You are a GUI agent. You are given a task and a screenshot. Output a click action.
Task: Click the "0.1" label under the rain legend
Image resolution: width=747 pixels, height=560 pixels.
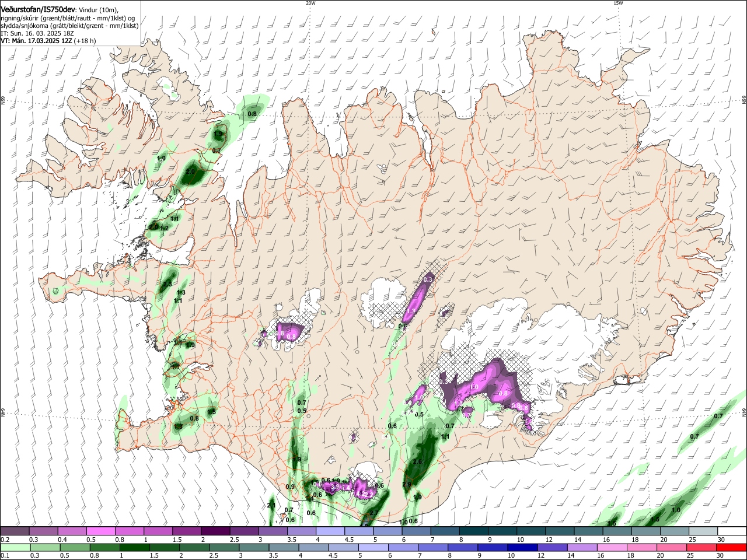(4, 556)
